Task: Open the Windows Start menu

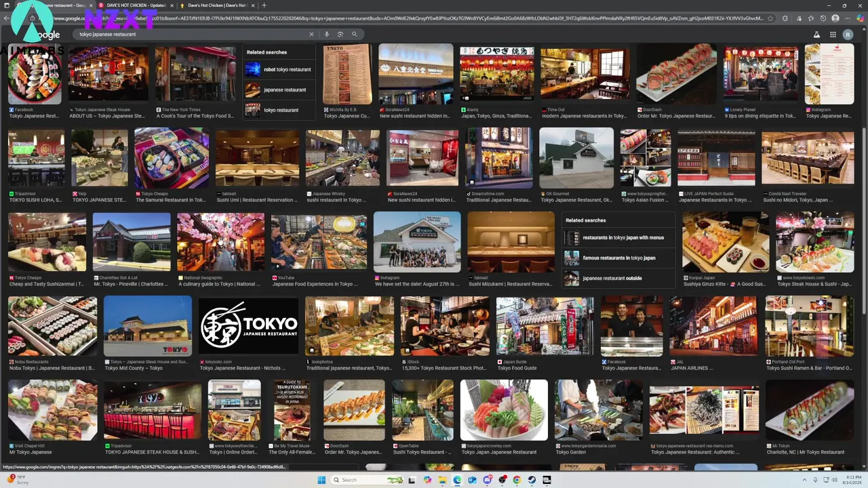Action: point(321,480)
